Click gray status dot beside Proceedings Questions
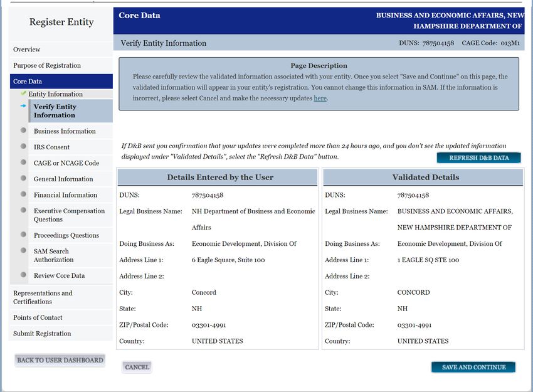Screen dimensions: 533x392 pos(23,234)
